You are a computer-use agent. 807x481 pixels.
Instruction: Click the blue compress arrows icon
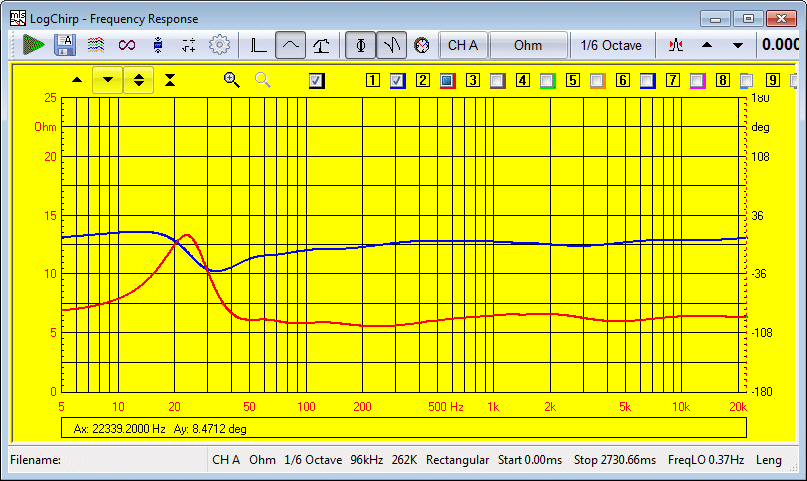(158, 45)
